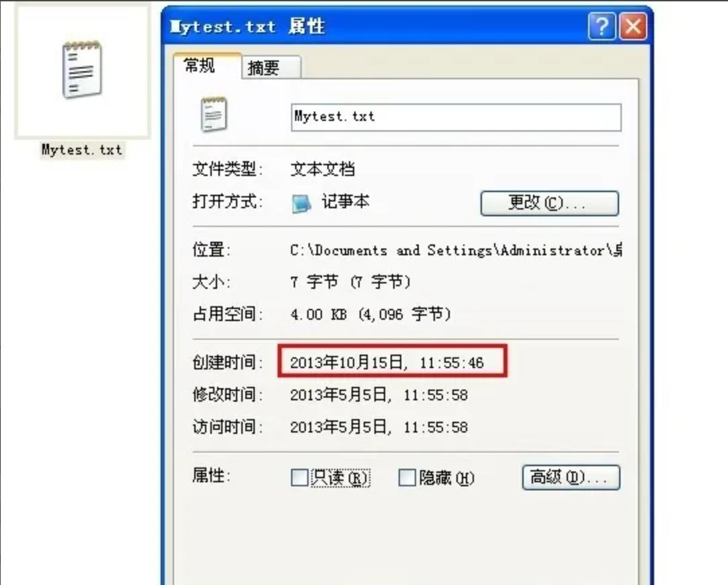This screenshot has width=728, height=585.
Task: Open the 高级 attributes button
Action: pos(571,478)
